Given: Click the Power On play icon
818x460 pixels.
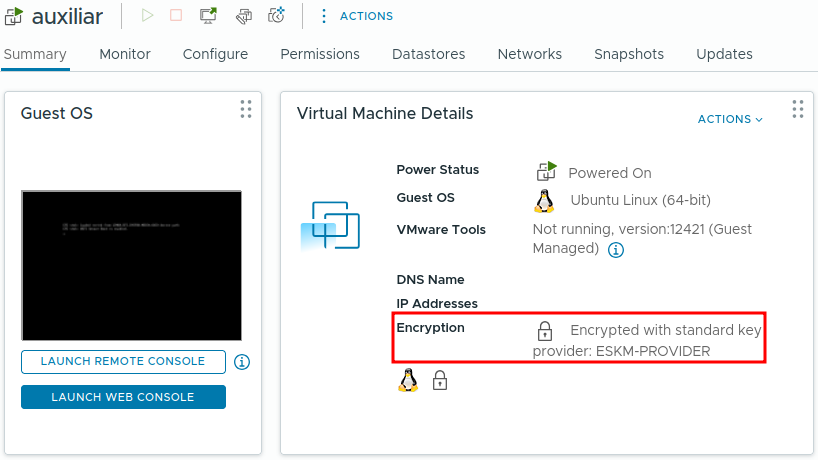Looking at the screenshot, I should click(x=147, y=16).
